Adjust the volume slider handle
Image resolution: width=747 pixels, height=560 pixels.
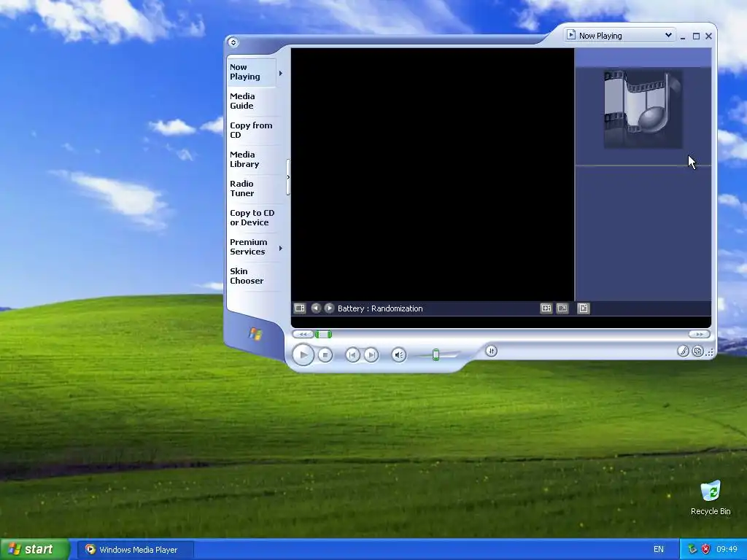(x=436, y=355)
